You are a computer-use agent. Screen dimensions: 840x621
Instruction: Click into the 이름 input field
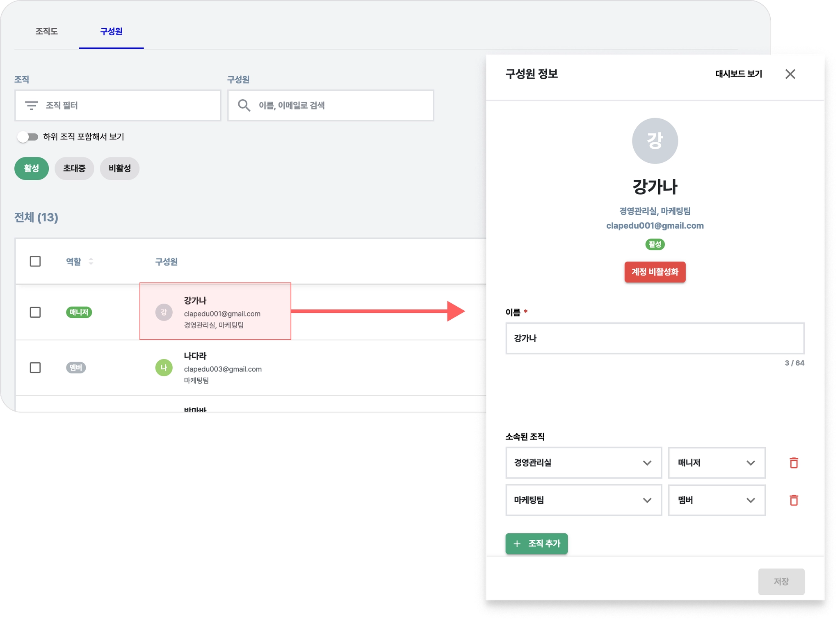click(x=655, y=339)
